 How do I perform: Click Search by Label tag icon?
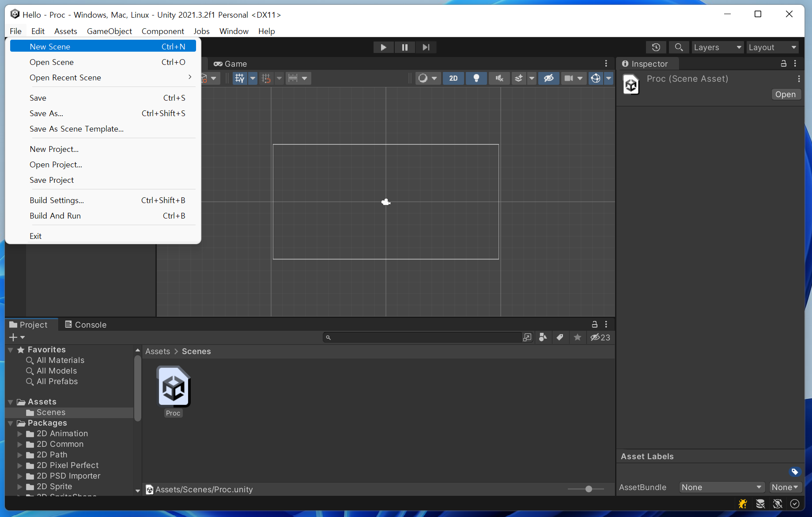[x=560, y=337]
